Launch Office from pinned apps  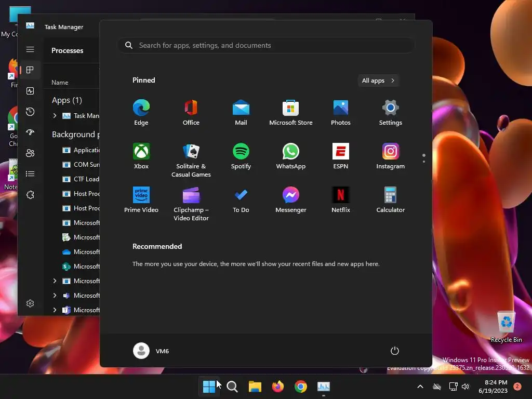point(191,113)
